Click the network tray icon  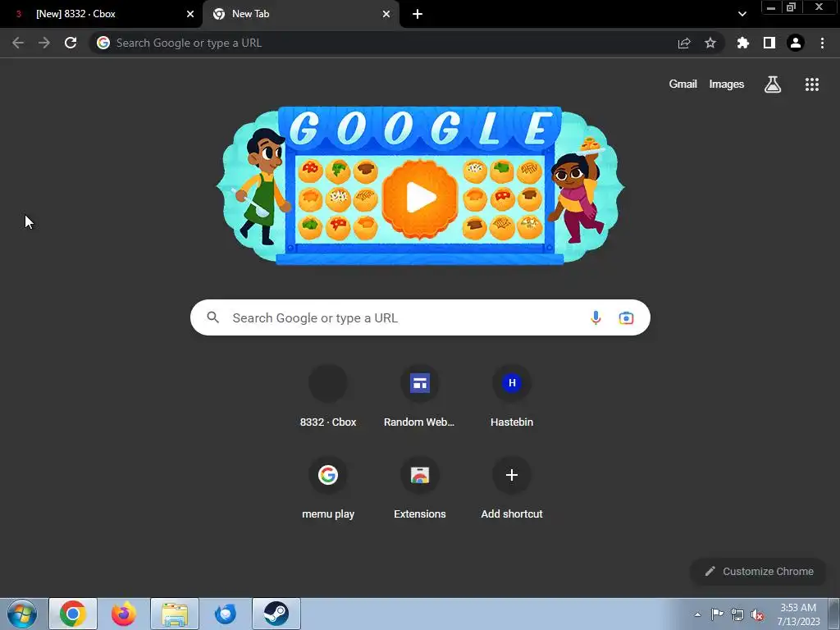click(x=737, y=615)
